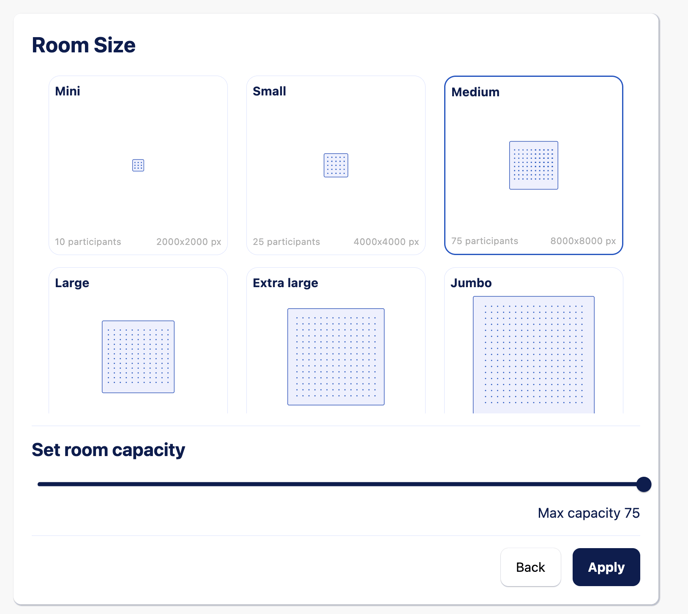Click the Small dotted grid icon
The image size is (688, 614).
(x=336, y=165)
